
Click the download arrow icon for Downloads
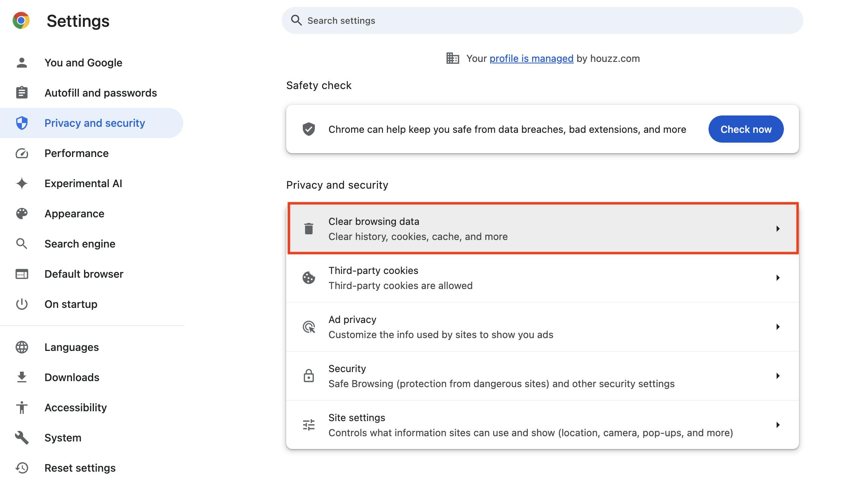point(22,377)
